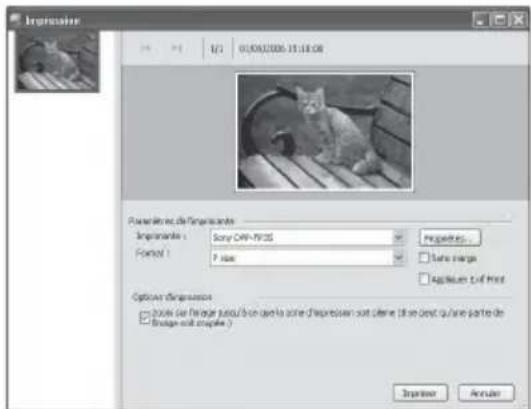The image size is (531, 409).
Task: Open the Format paper size dropdown arrow
Action: point(398,258)
